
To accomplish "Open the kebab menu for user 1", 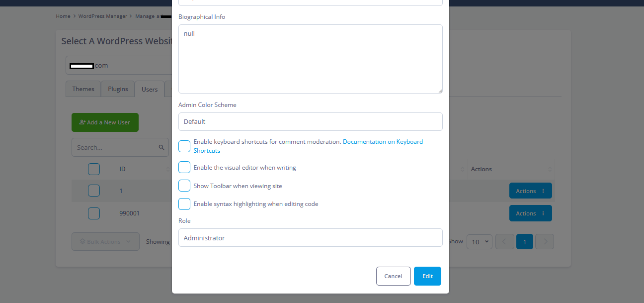I will [543, 191].
